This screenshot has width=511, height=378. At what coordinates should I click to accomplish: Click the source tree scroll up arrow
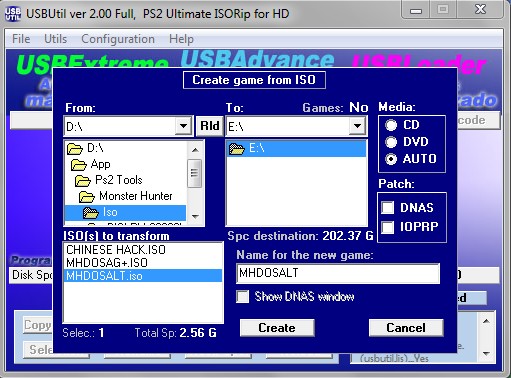pyautogui.click(x=195, y=150)
